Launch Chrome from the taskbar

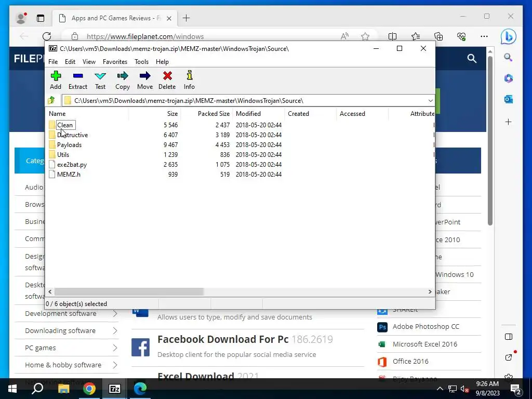(x=89, y=389)
